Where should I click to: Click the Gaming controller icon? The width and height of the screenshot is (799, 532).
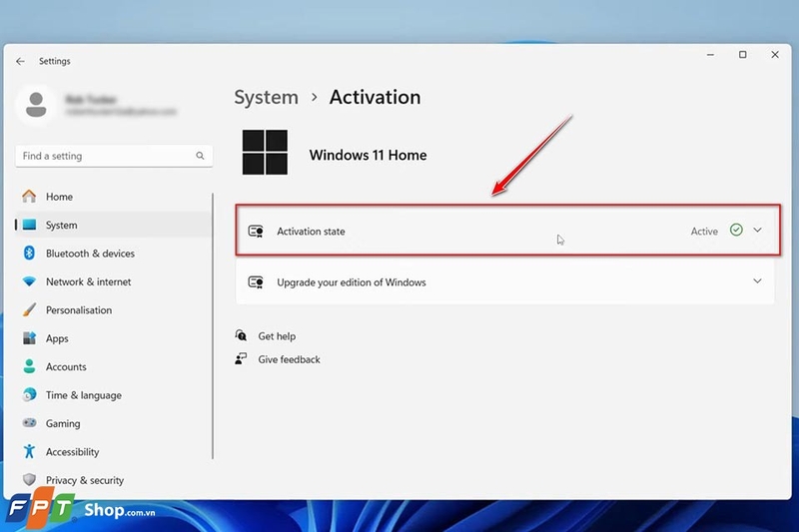(x=29, y=422)
